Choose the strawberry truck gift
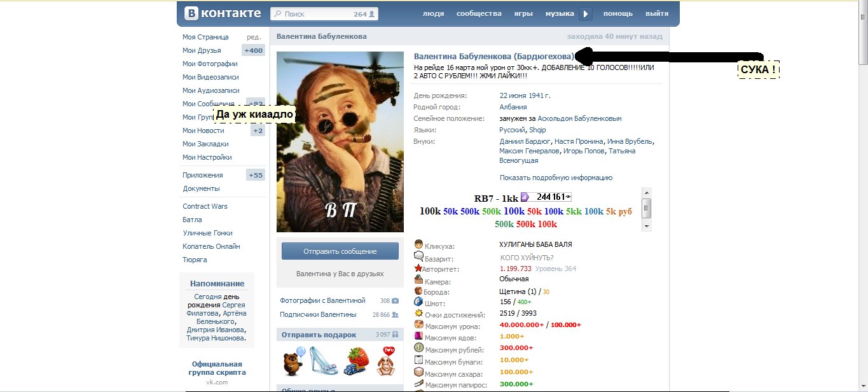The height and width of the screenshot is (392, 868). pyautogui.click(x=355, y=360)
